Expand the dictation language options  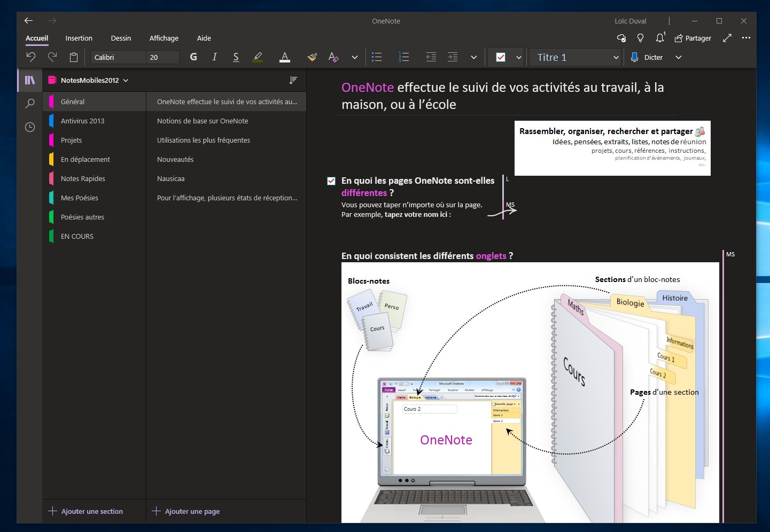tap(679, 57)
